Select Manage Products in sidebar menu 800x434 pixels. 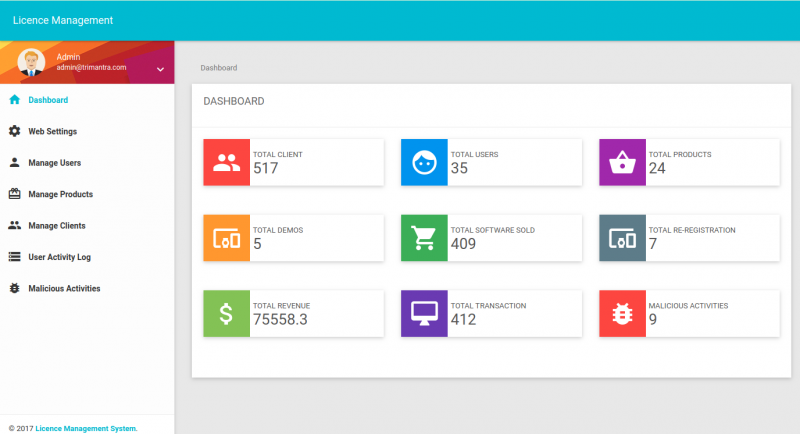60,194
